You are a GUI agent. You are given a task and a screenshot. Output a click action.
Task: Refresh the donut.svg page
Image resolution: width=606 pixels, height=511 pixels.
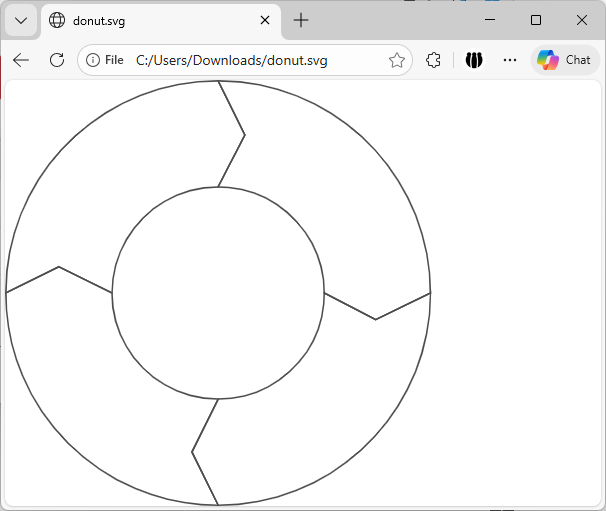click(x=57, y=60)
